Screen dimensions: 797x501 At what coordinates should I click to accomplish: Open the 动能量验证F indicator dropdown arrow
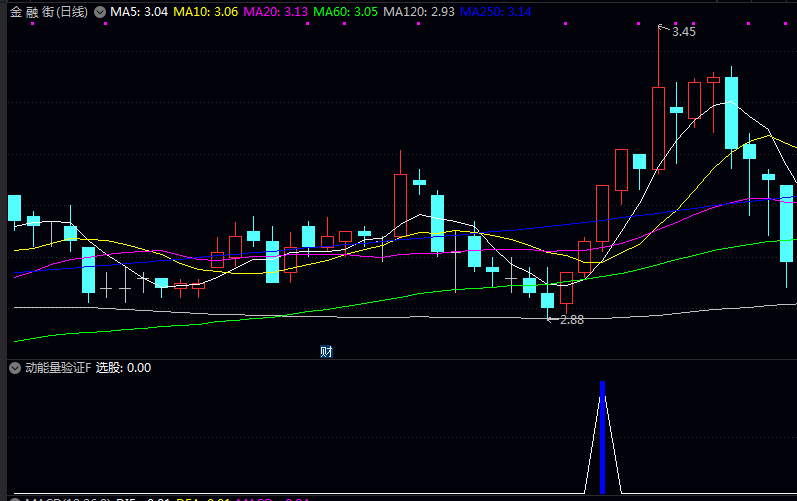pyautogui.click(x=14, y=368)
